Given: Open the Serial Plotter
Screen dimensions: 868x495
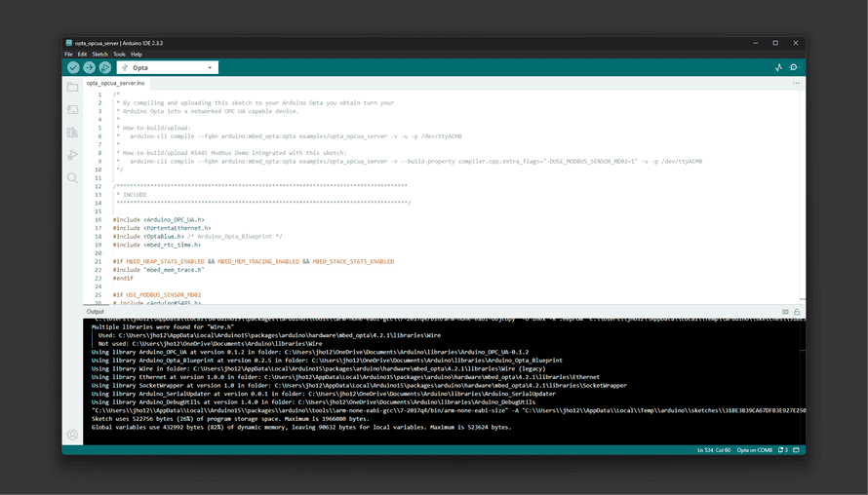Looking at the screenshot, I should point(778,68).
